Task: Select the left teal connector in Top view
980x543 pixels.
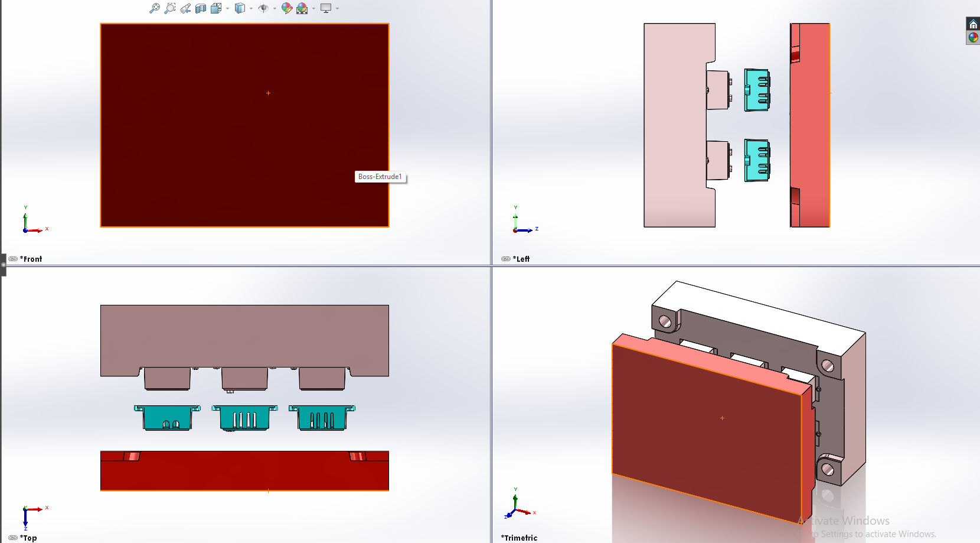Action: 167,418
